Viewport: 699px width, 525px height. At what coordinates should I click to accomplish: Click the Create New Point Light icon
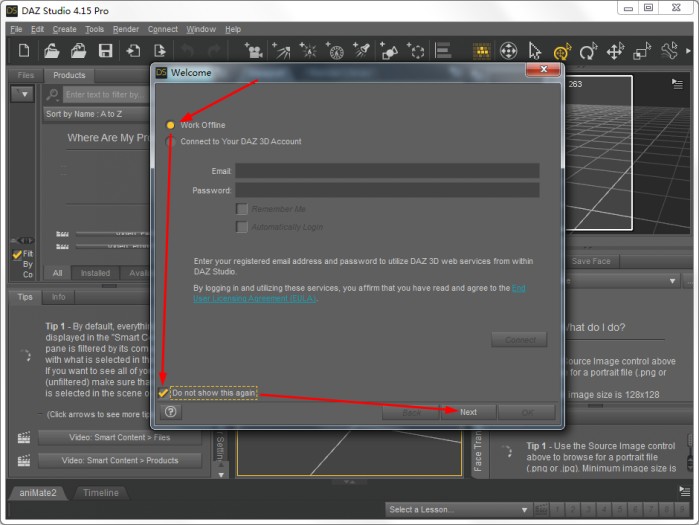click(x=308, y=51)
